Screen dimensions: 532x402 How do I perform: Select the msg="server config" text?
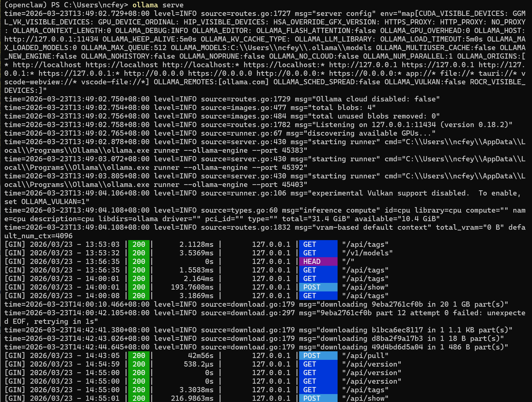[x=335, y=13]
